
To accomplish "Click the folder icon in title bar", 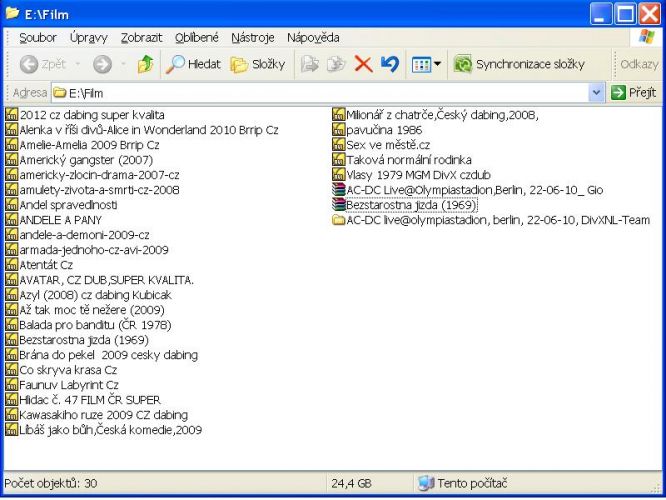I will (x=12, y=13).
